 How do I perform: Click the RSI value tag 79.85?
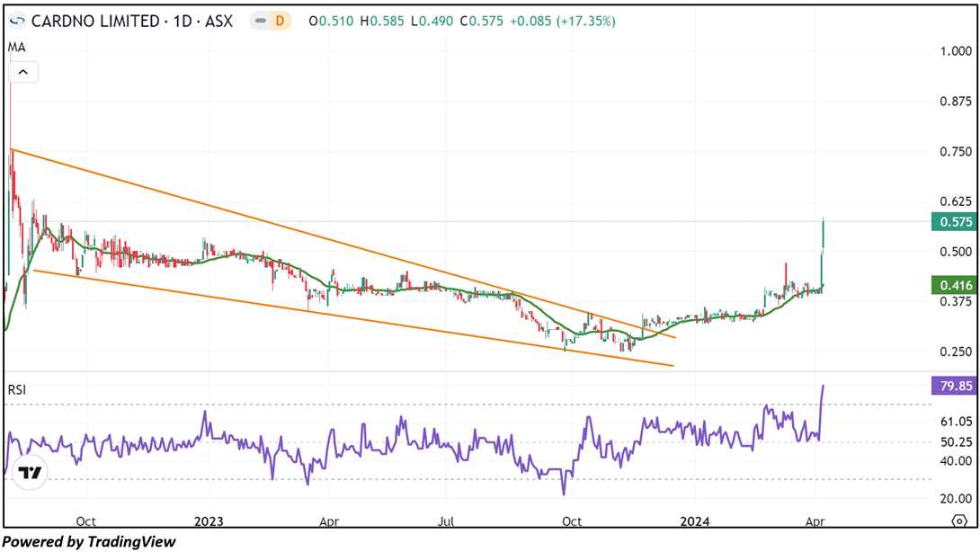pyautogui.click(x=953, y=386)
